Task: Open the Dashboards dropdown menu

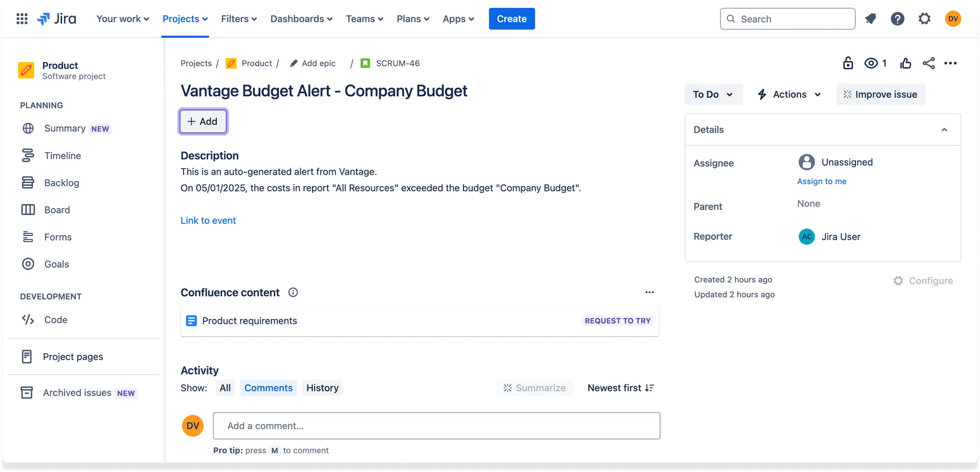Action: pyautogui.click(x=301, y=19)
